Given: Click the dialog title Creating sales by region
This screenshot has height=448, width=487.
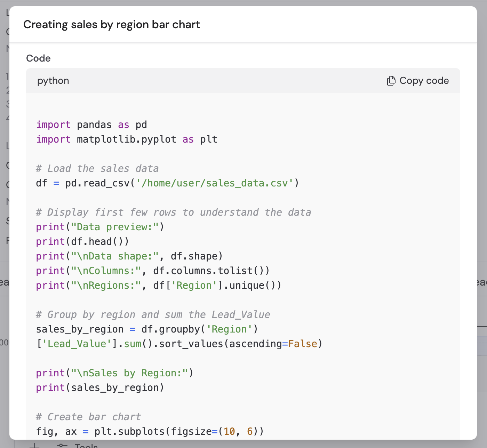Looking at the screenshot, I should (x=112, y=24).
